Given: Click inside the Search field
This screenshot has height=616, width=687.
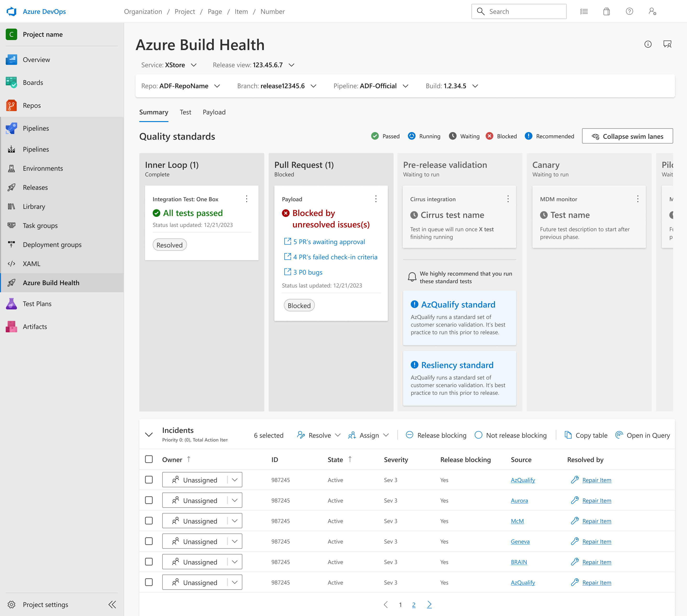Looking at the screenshot, I should 519,11.
